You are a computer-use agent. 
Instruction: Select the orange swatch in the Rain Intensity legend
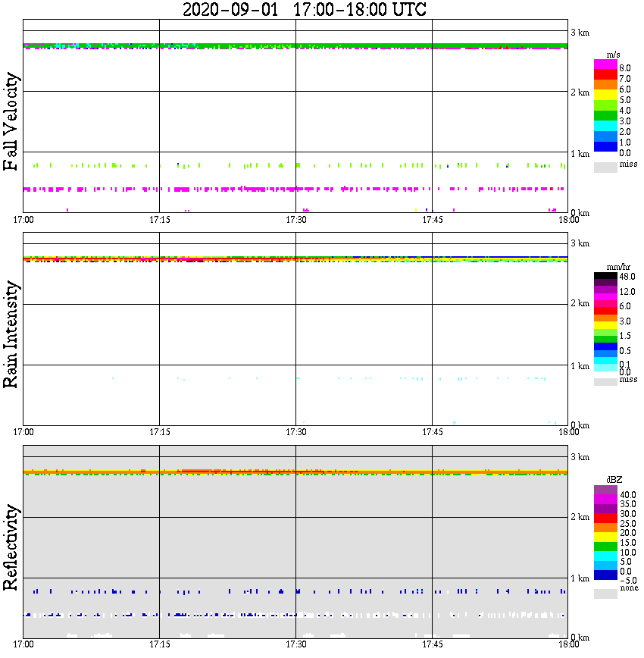[x=605, y=318]
